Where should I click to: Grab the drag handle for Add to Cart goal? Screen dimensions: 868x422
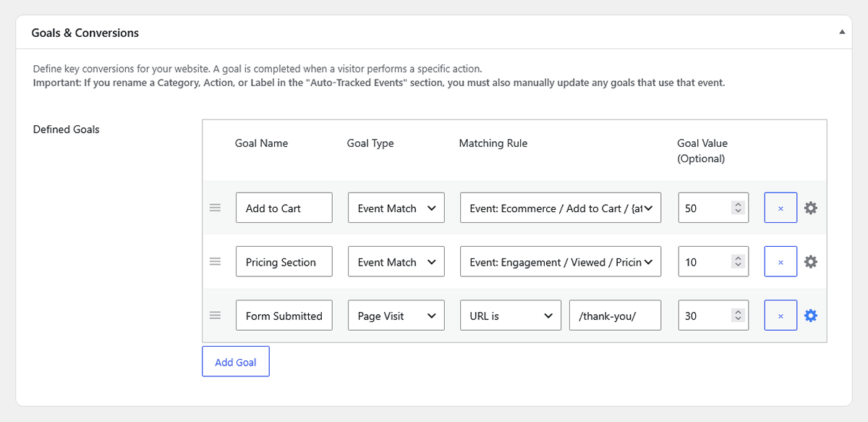(x=215, y=208)
